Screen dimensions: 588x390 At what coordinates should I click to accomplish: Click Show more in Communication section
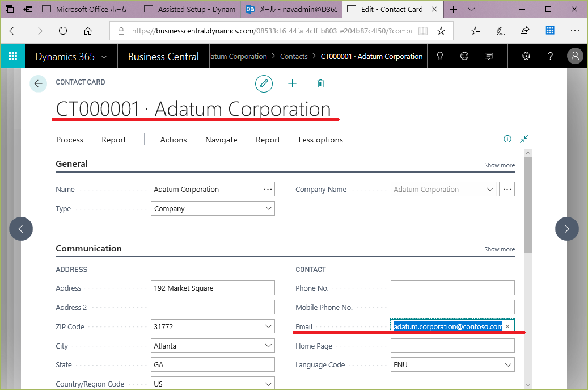click(500, 249)
